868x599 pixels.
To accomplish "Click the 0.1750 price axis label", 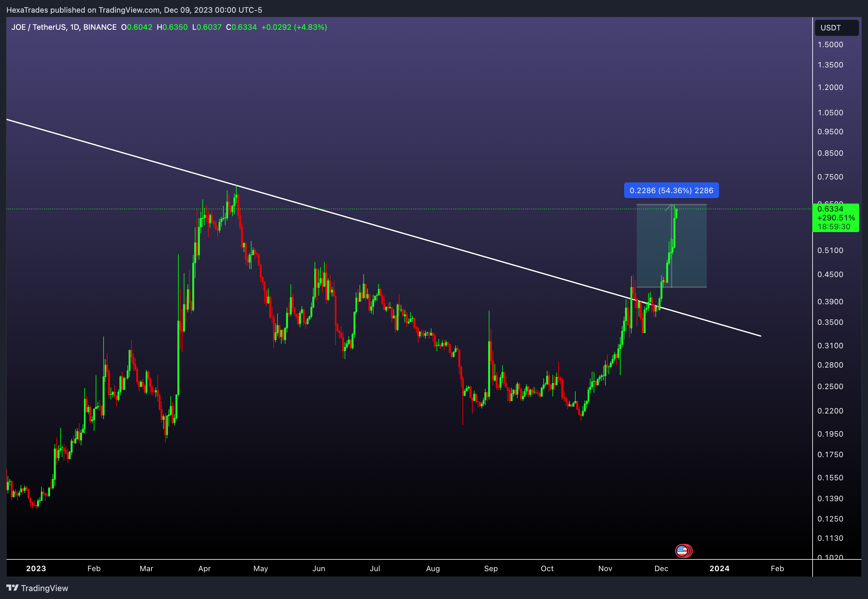I will point(830,455).
